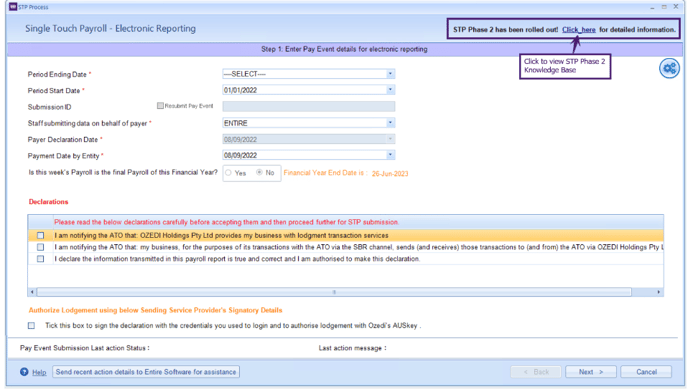688x389 pixels.
Task: Tick the Resubmit Pay Event checkbox
Action: pyautogui.click(x=160, y=106)
